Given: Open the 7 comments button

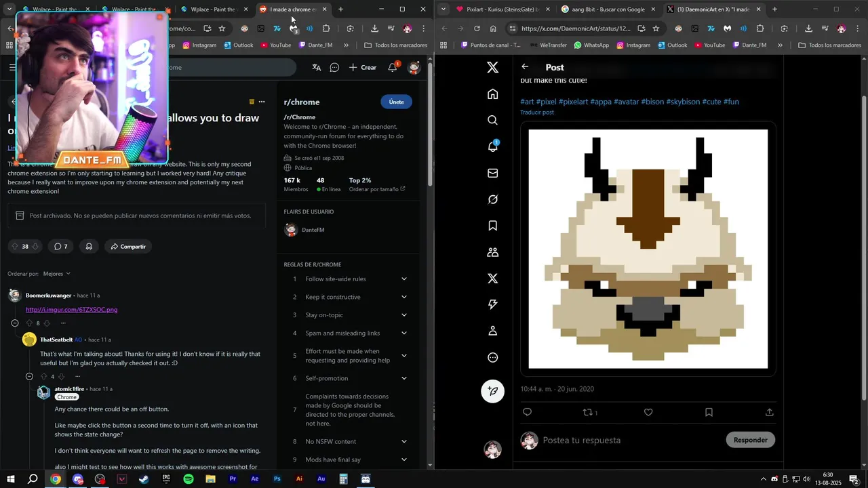Looking at the screenshot, I should (x=61, y=247).
